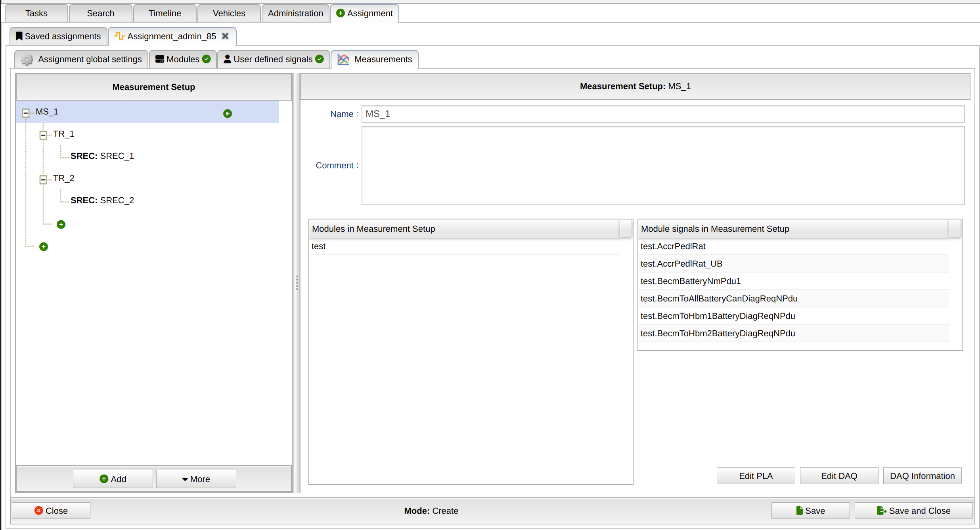Open Assignment global settings gear tab
980x530 pixels.
(82, 59)
